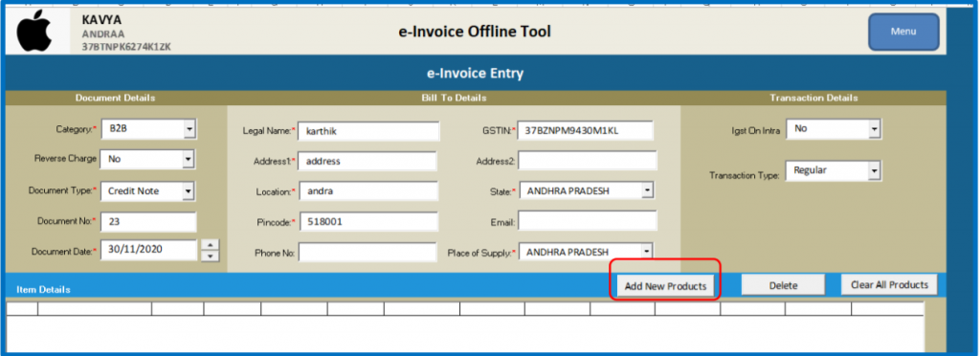Image resolution: width=980 pixels, height=356 pixels.
Task: Increase Document Date with up spinner arrow
Action: [211, 244]
